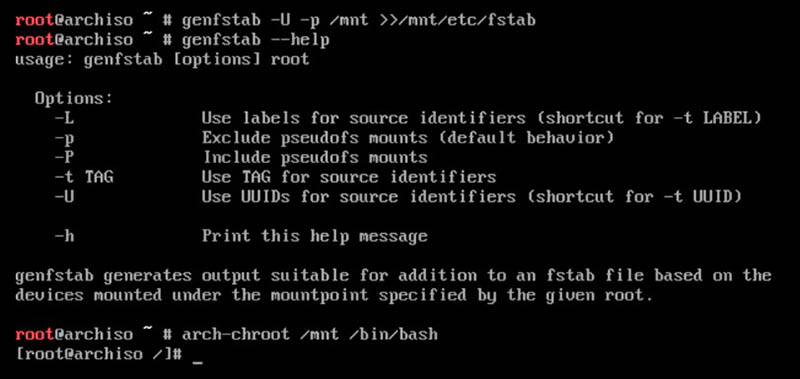Click the blinking cursor at the prompt
The height and width of the screenshot is (379, 800).
pyautogui.click(x=198, y=363)
